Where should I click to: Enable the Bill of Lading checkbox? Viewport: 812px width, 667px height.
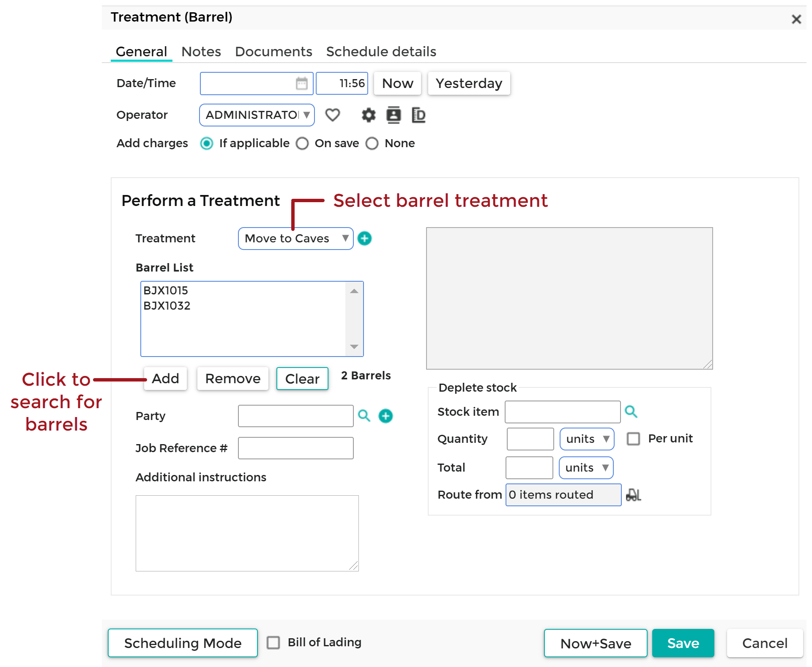click(273, 642)
